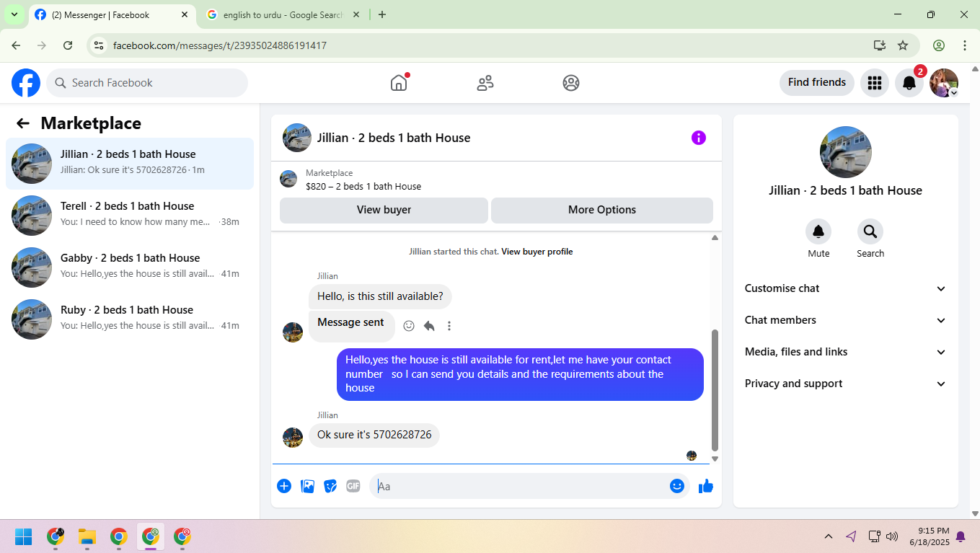This screenshot has width=980, height=553.
Task: Open the volume control in system tray
Action: [892, 536]
